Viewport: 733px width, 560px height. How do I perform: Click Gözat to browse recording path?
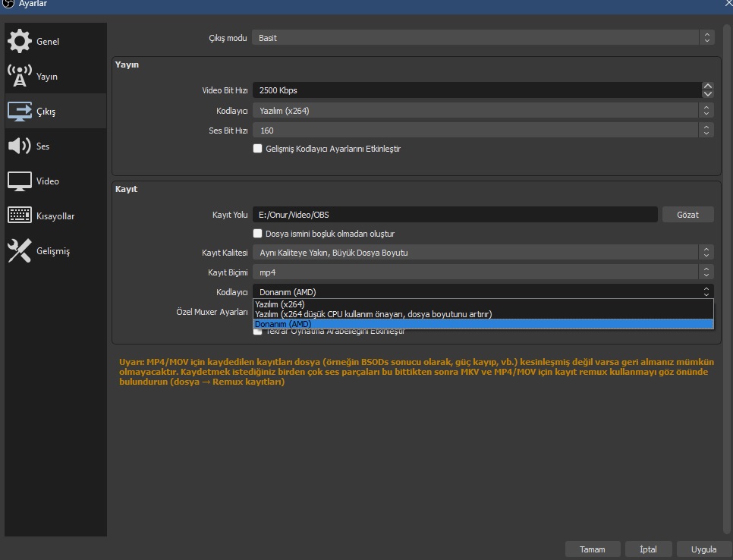(687, 215)
